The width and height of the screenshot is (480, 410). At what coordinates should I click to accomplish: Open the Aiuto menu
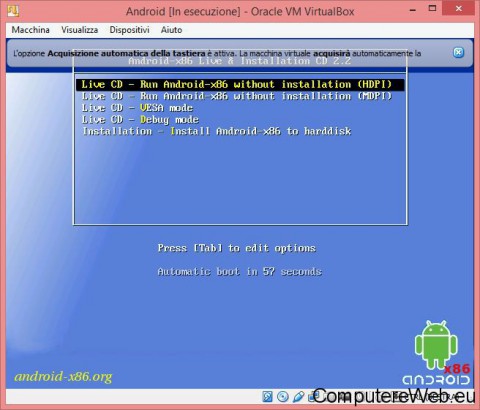pos(171,30)
